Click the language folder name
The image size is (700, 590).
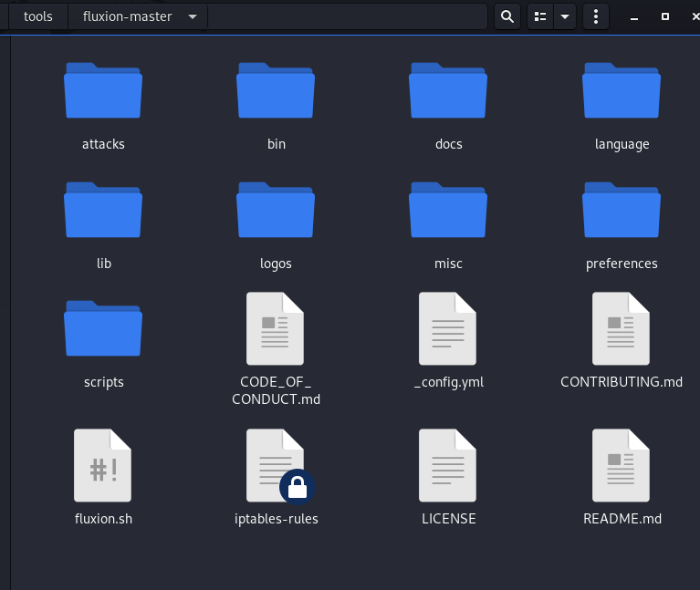click(622, 144)
